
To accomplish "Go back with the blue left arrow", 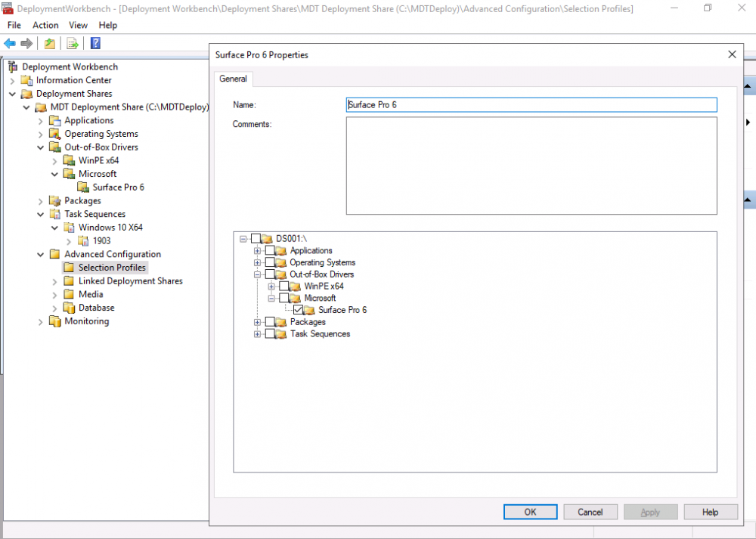I will pos(10,43).
